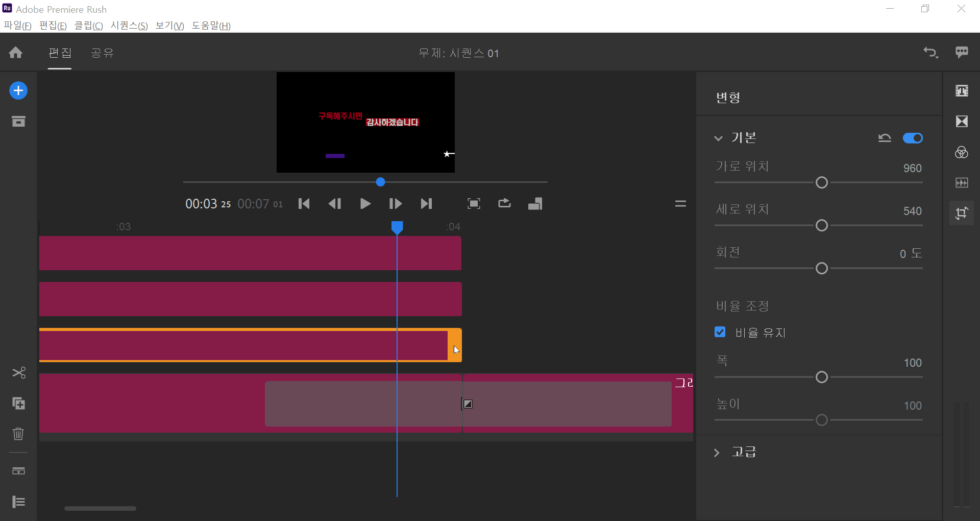
Task: Switch to the 공유 tab
Action: (x=102, y=53)
